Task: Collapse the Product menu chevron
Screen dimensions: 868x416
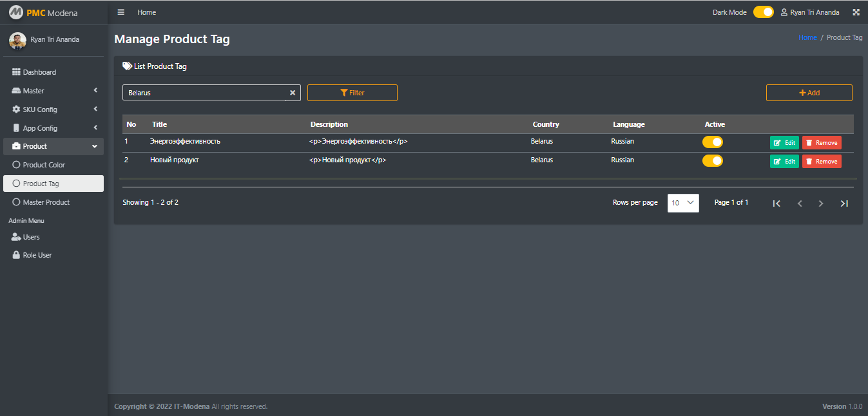Action: 95,147
